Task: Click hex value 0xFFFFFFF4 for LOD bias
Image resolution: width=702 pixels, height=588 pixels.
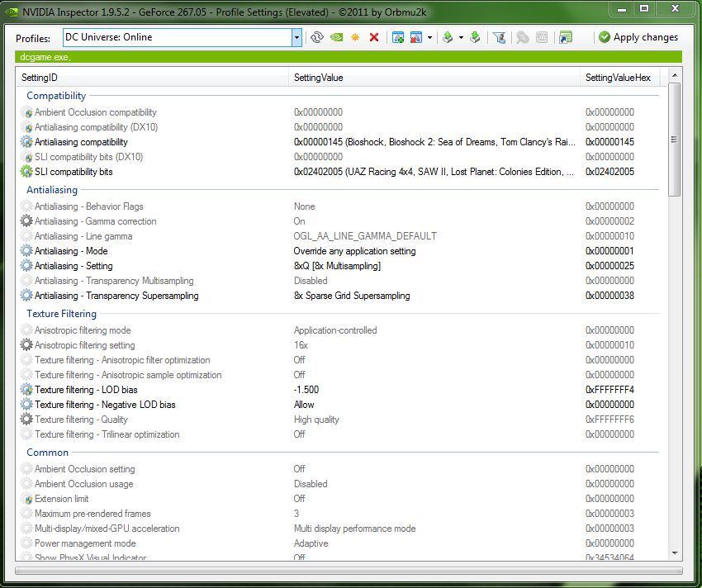Action: (610, 390)
